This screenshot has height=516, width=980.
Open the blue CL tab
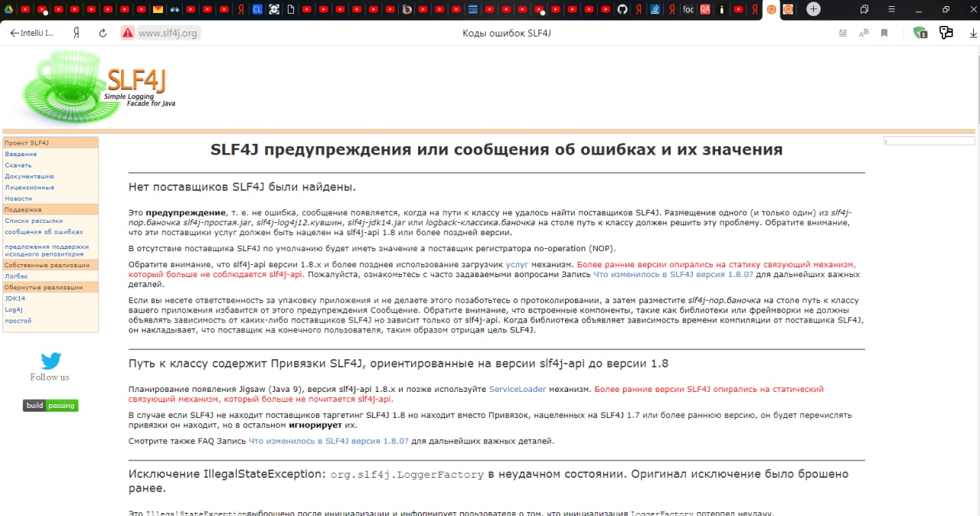click(x=257, y=9)
